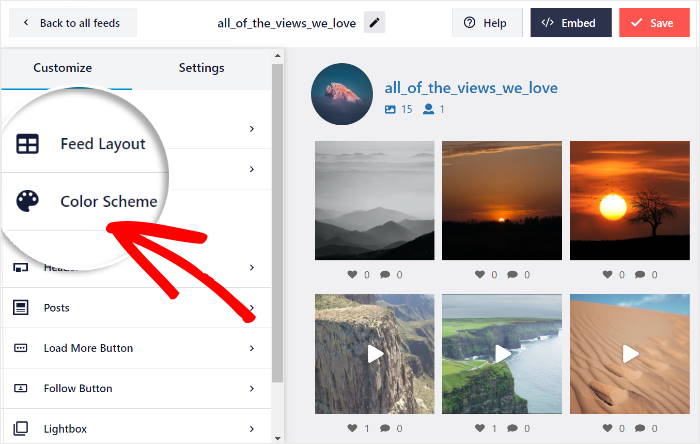Viewport: 700px width, 444px height.
Task: Edit the feed name with pencil icon
Action: pos(374,22)
